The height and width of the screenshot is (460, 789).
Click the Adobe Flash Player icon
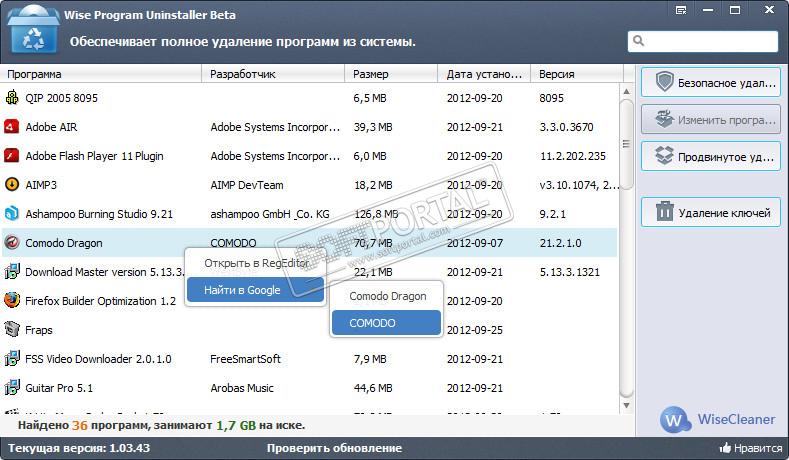click(12, 156)
